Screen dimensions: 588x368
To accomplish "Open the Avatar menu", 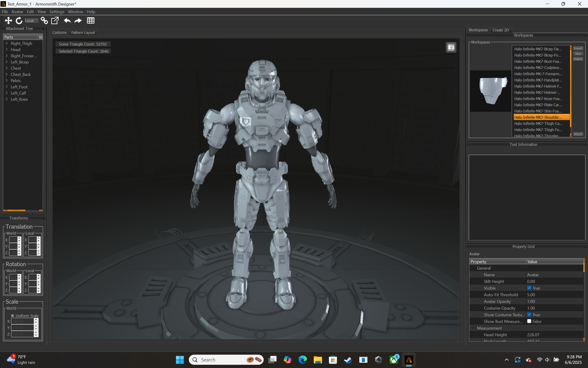I will click(17, 11).
